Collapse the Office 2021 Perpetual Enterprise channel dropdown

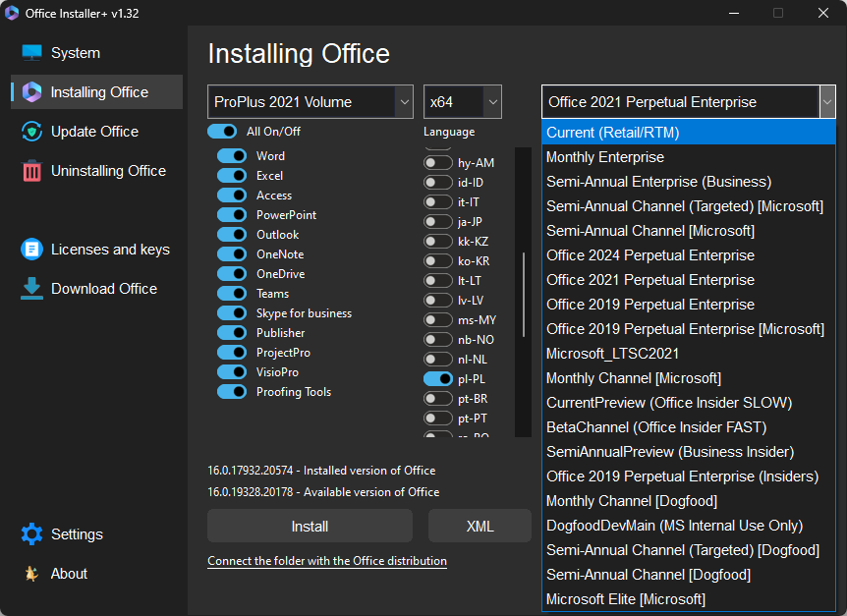(x=688, y=101)
